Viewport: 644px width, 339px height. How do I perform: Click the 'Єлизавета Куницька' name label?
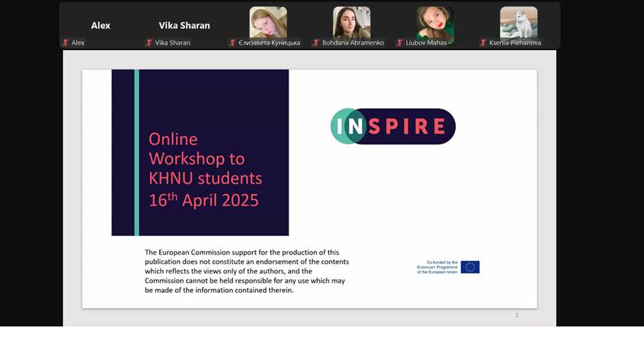[269, 43]
